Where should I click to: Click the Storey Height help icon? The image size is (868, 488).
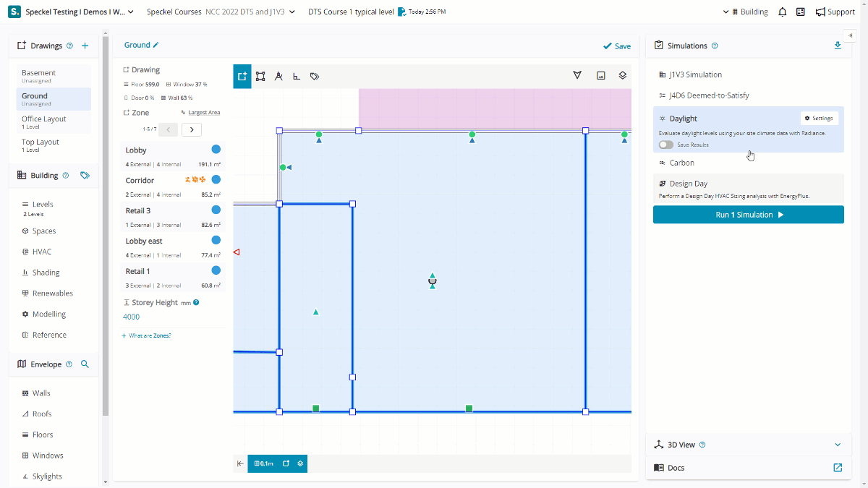(x=196, y=303)
